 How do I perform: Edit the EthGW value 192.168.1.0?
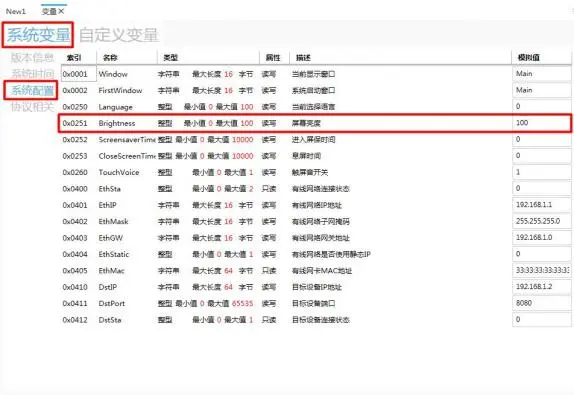(542, 237)
